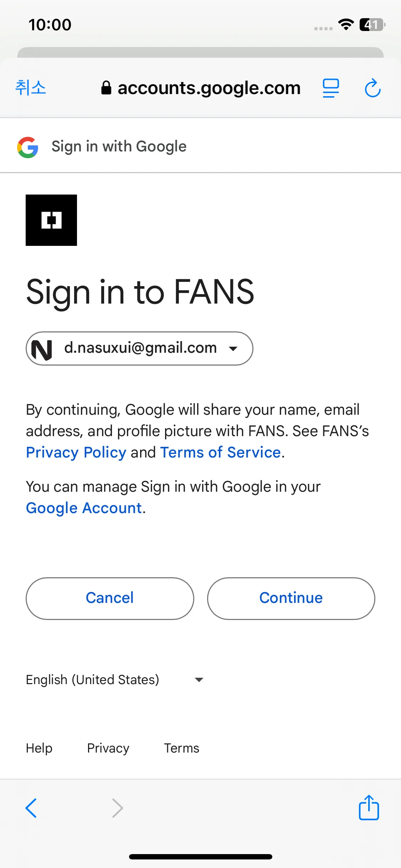Open FANS Privacy Policy link
Screen dimensions: 401x868
point(76,452)
